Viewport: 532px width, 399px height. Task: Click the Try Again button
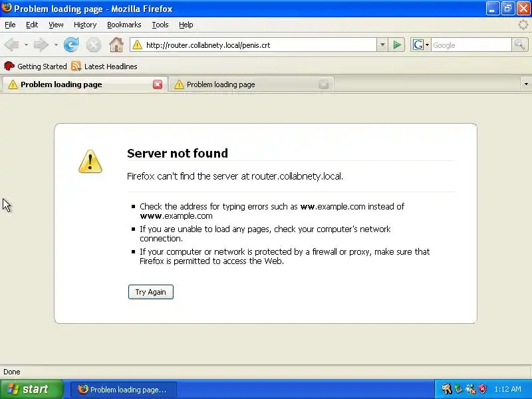(x=151, y=292)
